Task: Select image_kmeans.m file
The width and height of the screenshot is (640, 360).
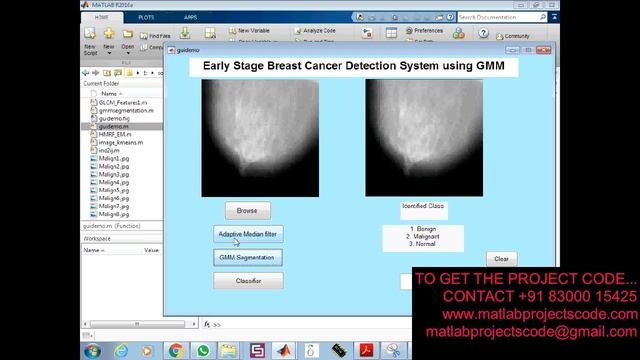Action: pos(121,142)
